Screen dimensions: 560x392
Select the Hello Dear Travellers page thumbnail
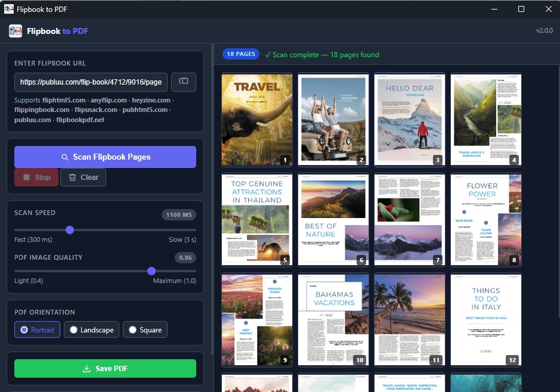409,119
